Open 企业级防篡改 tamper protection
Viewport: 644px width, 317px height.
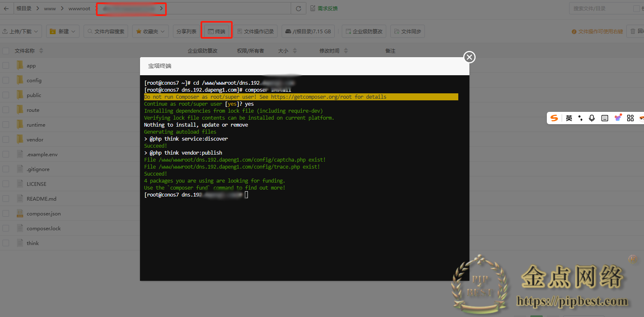point(364,31)
